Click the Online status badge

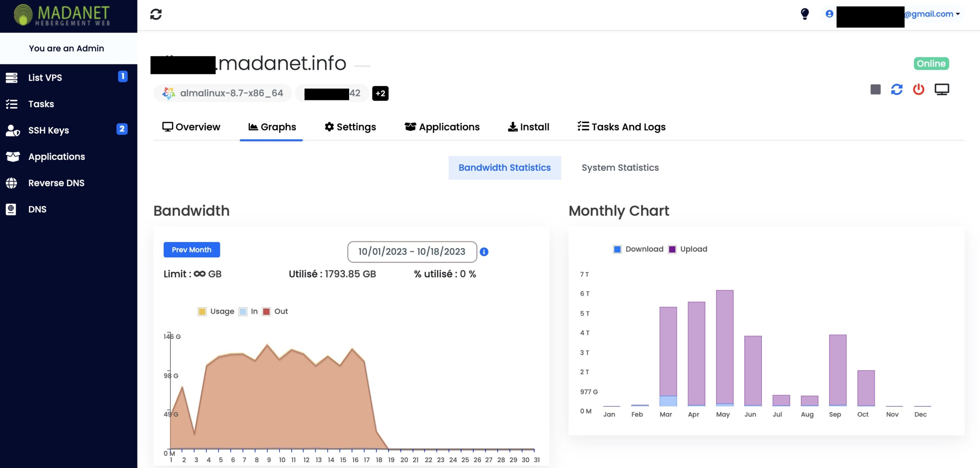pos(931,64)
